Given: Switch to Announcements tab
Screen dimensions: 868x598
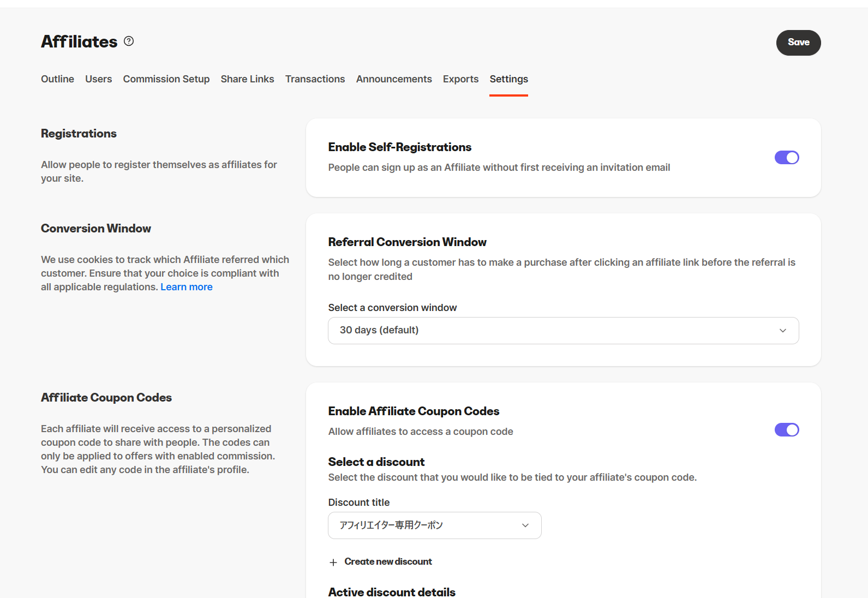Looking at the screenshot, I should [394, 79].
